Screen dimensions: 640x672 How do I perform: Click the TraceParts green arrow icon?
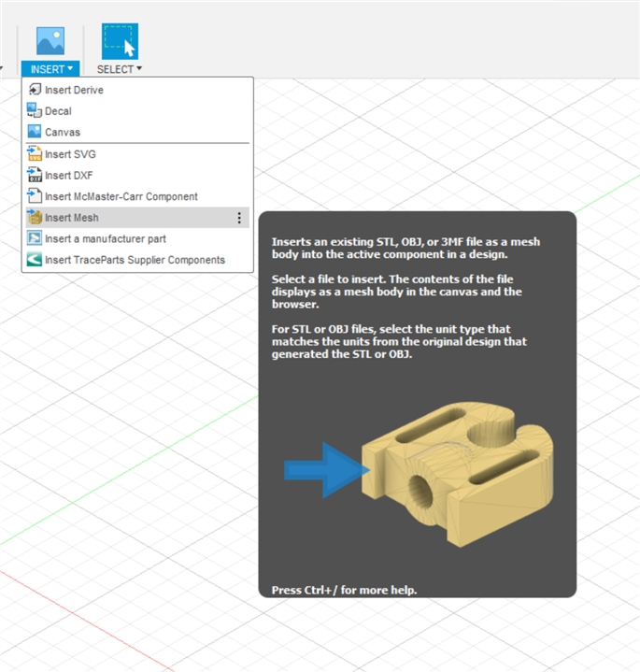[x=35, y=260]
